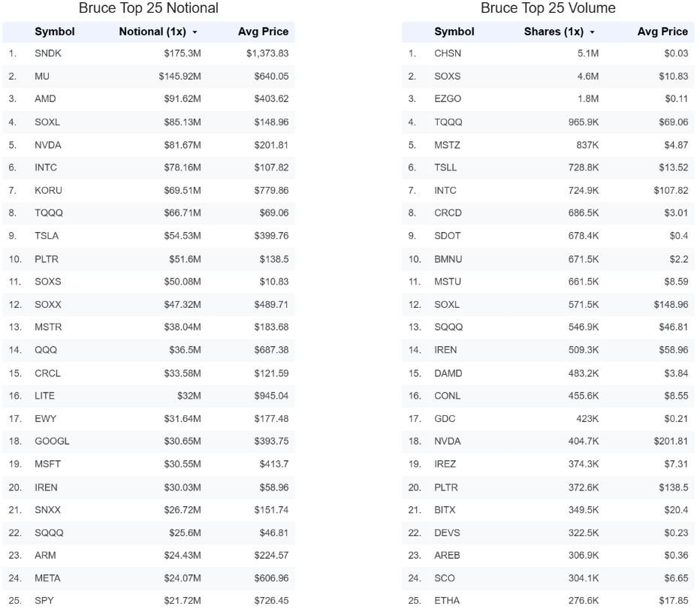Select the GOOGL row
This screenshot has height=615, width=700.
[149, 442]
